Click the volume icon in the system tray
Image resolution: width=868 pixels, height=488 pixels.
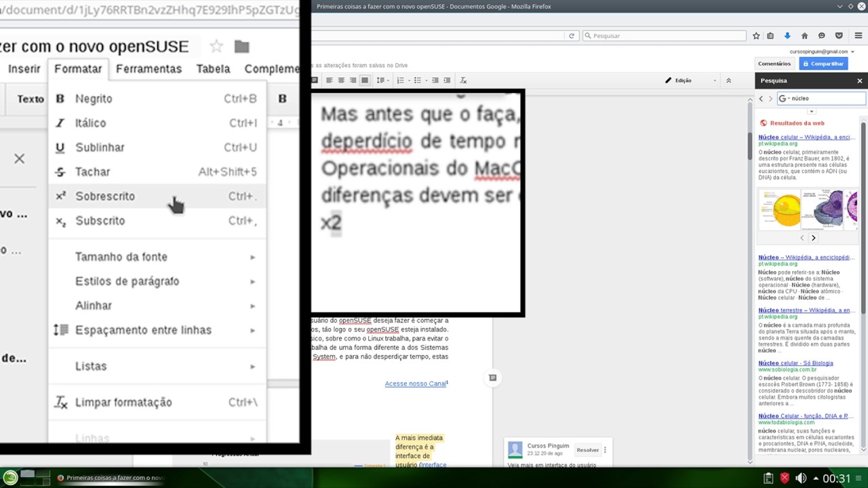(801, 479)
